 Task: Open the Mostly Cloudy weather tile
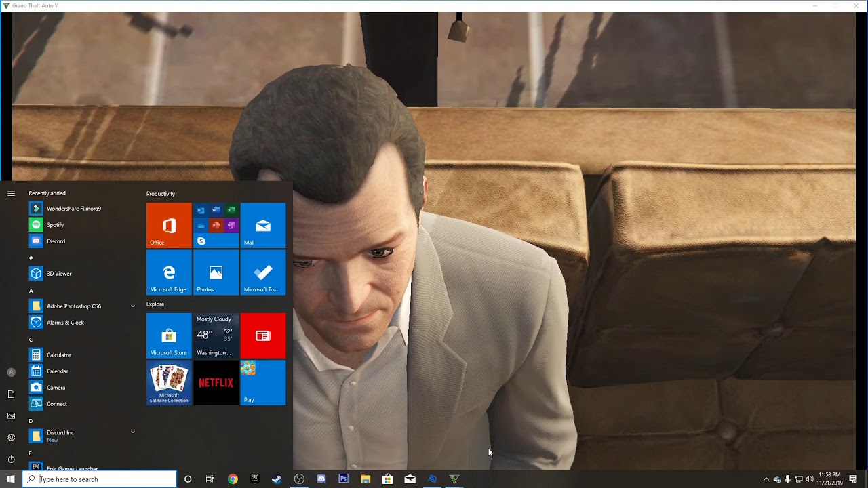(216, 335)
